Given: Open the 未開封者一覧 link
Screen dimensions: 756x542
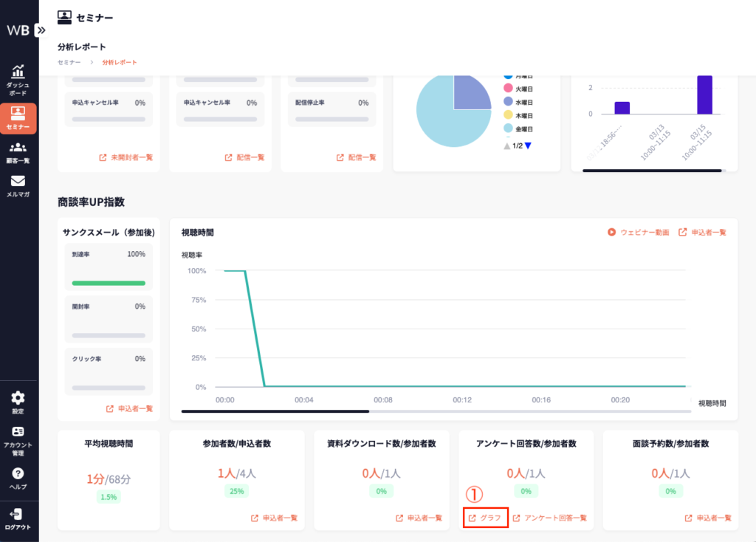Looking at the screenshot, I should [x=126, y=157].
